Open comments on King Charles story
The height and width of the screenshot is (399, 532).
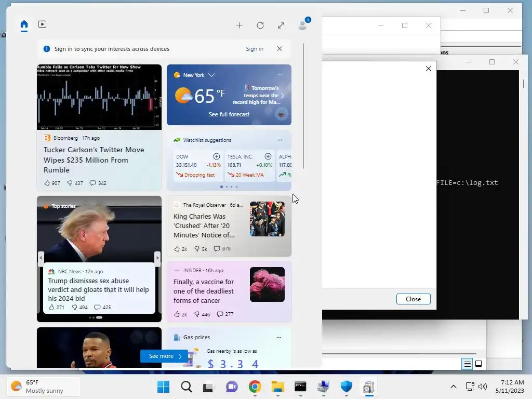222,249
